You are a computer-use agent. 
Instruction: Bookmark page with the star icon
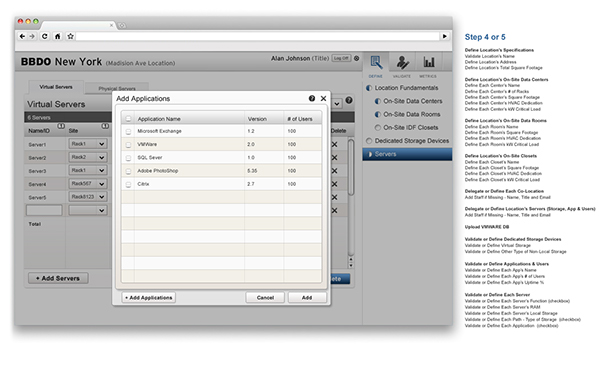(70, 36)
